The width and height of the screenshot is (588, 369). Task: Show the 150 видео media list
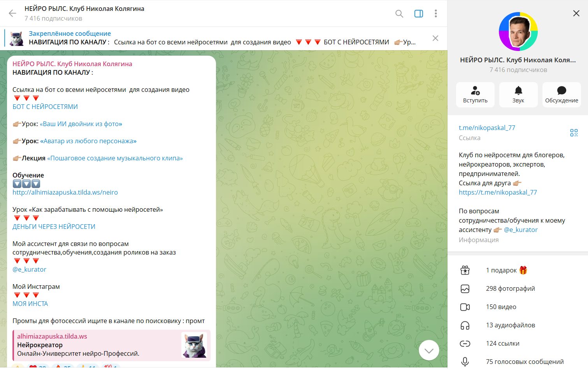click(x=518, y=307)
